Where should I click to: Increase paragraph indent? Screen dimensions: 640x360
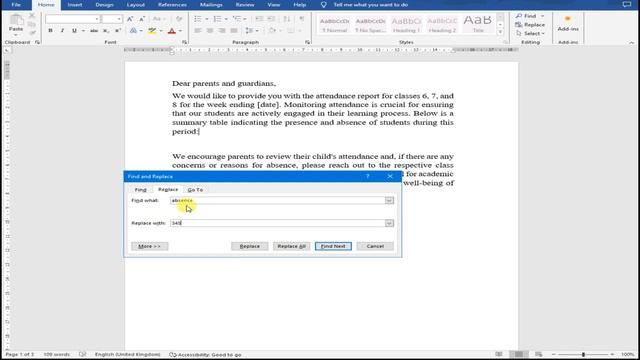(271, 19)
